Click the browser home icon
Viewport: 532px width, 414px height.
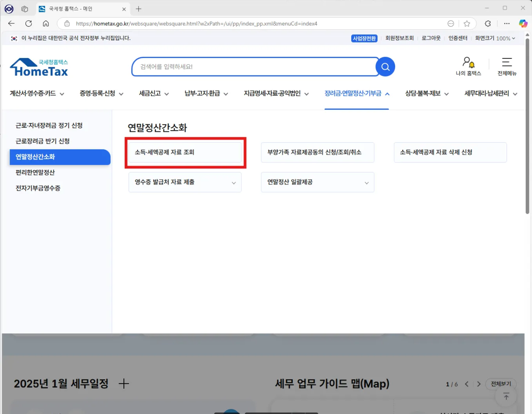[x=46, y=24]
